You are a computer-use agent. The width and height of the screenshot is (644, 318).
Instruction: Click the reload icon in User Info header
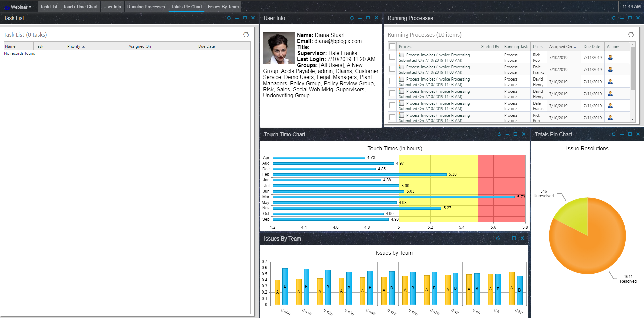pos(352,18)
